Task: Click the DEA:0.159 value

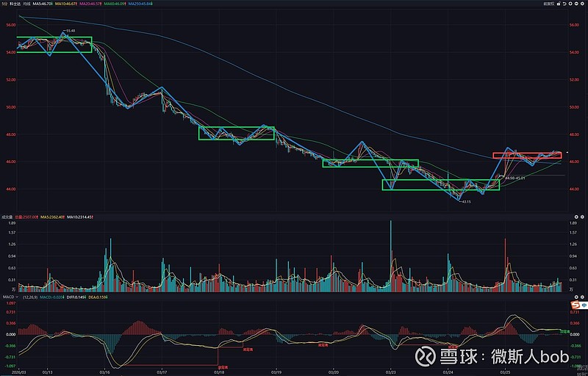Action: pyautogui.click(x=98, y=297)
